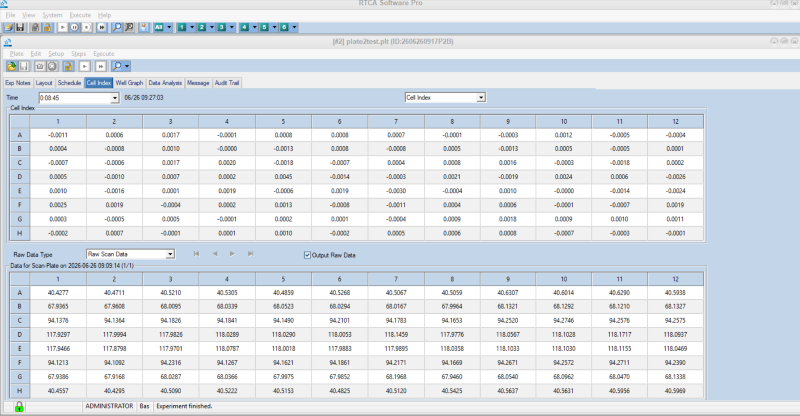Click the Cell Index tab
Image resolution: width=800 pixels, height=416 pixels.
pyautogui.click(x=98, y=83)
